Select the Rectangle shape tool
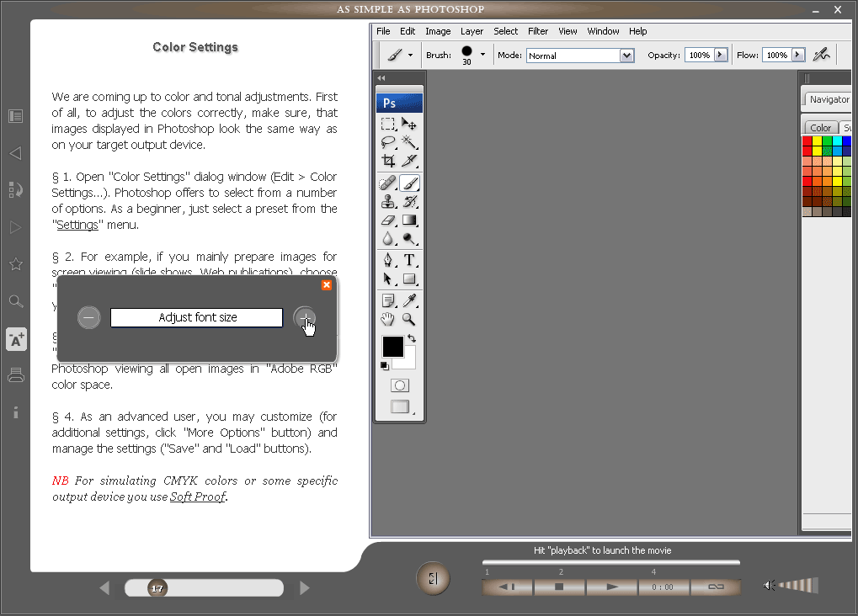 click(408, 279)
